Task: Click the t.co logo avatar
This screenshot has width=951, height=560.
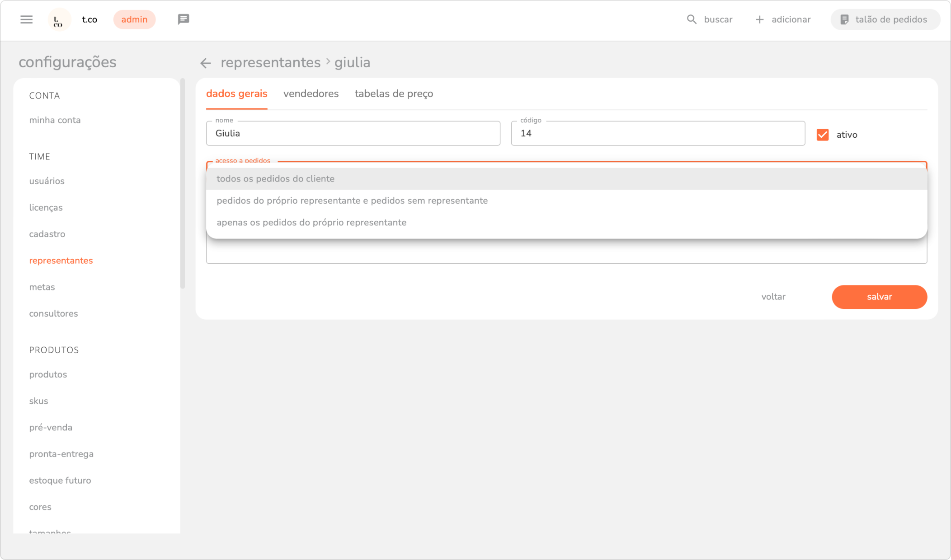Action: 59,20
